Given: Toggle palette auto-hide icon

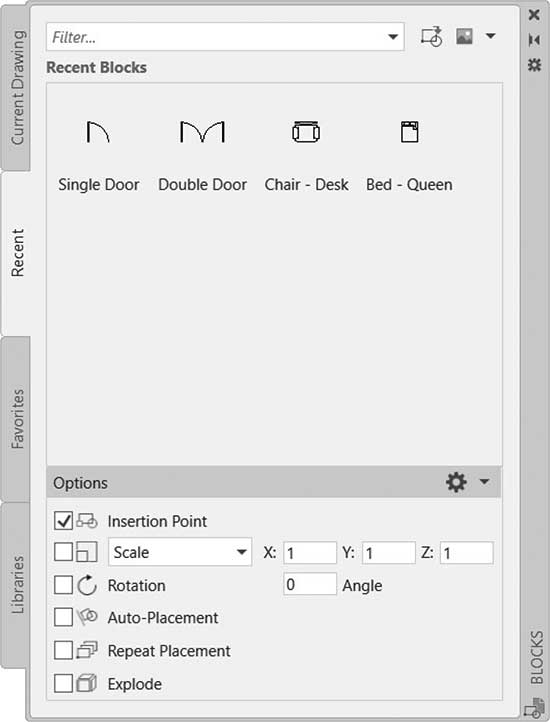Looking at the screenshot, I should 534,40.
